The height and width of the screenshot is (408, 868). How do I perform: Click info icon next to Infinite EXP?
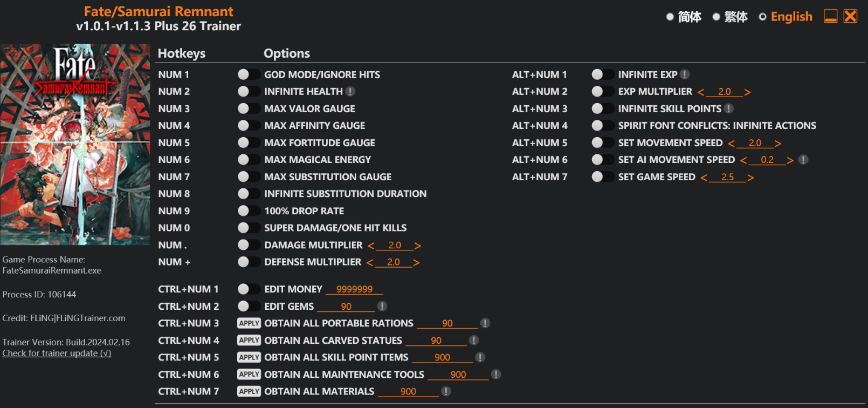pyautogui.click(x=684, y=74)
